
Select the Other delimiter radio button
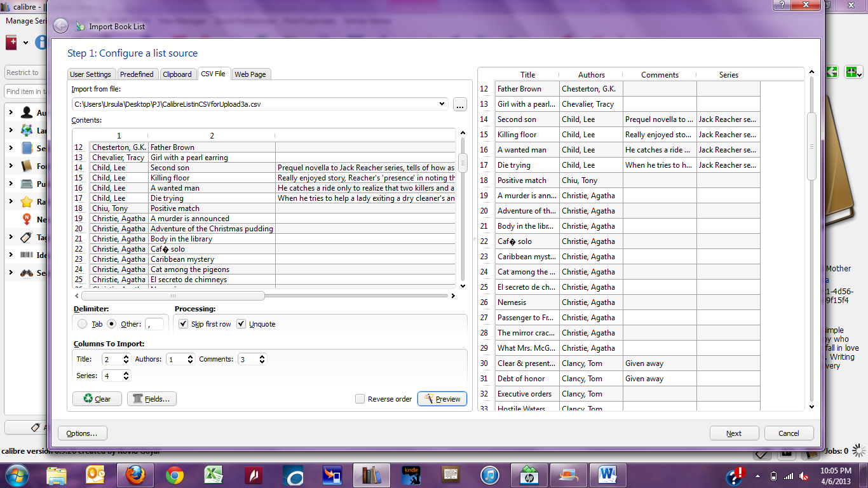pos(112,324)
